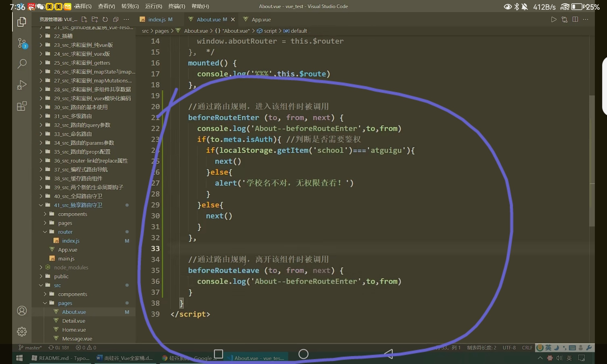Click the Split Editor icon
The image size is (607, 364).
pyautogui.click(x=575, y=19)
